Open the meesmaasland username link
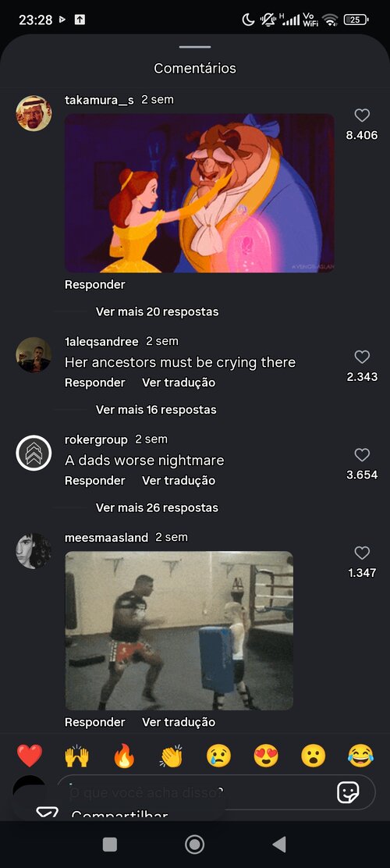The image size is (390, 868). 107,538
